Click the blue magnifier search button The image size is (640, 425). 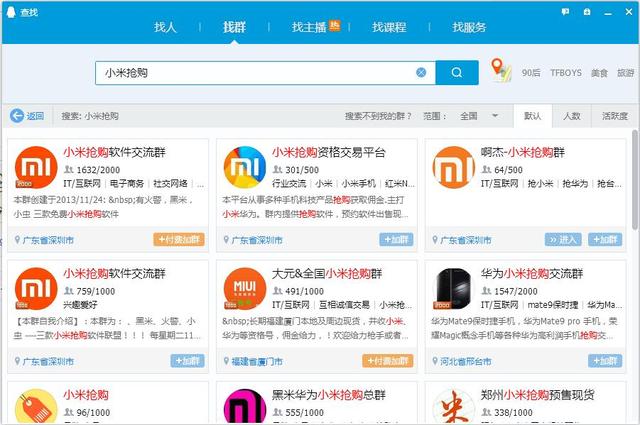(457, 73)
